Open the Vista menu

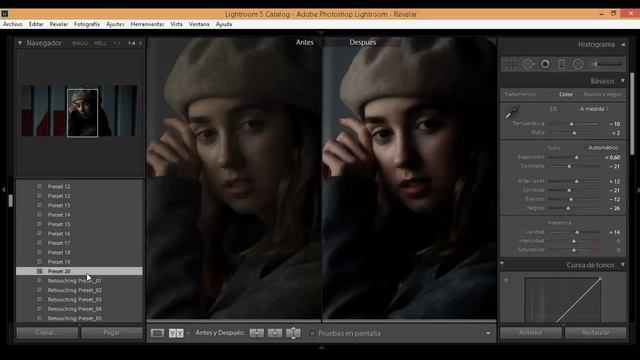[x=176, y=24]
